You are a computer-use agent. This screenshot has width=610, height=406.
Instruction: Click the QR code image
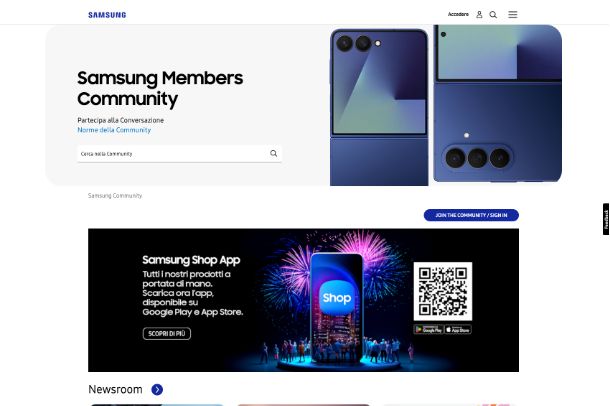(443, 291)
